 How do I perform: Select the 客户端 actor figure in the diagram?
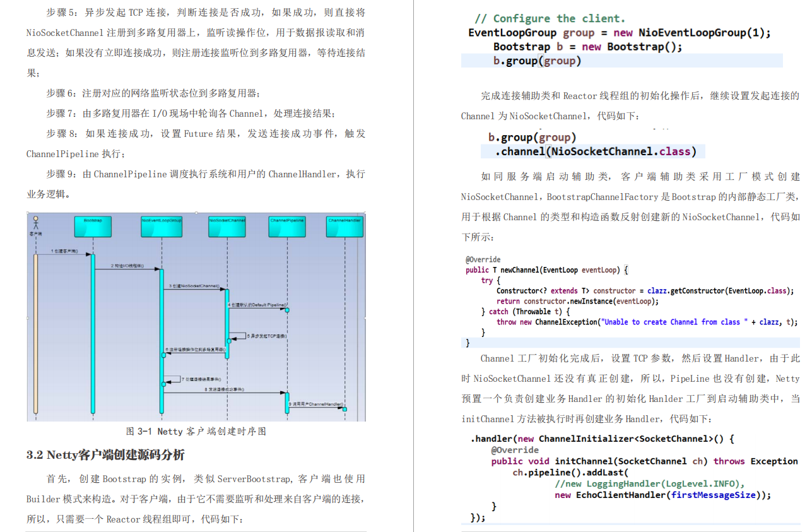point(36,227)
